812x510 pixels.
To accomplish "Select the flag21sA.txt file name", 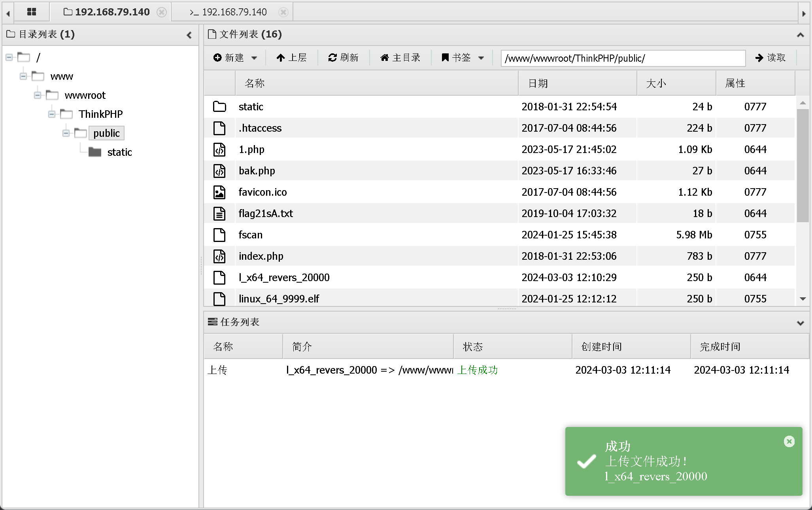I will point(266,213).
